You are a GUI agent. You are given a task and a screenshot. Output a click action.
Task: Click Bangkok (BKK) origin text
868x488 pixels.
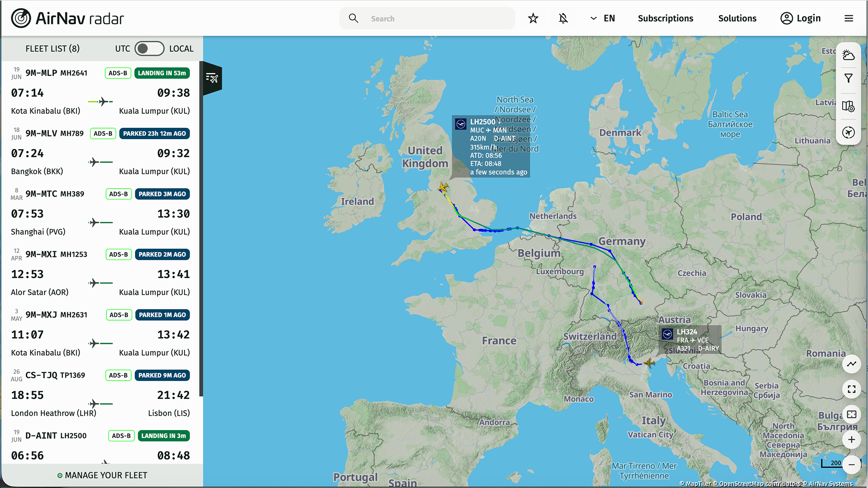[37, 172]
